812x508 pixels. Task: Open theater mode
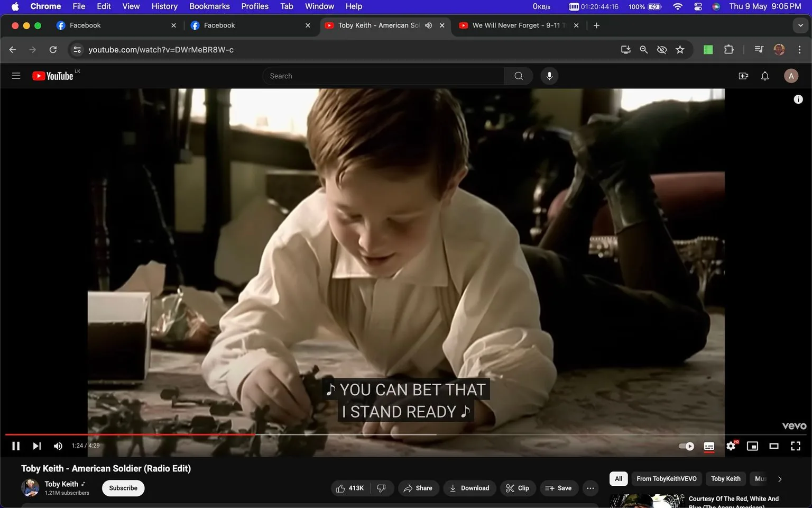pos(774,446)
